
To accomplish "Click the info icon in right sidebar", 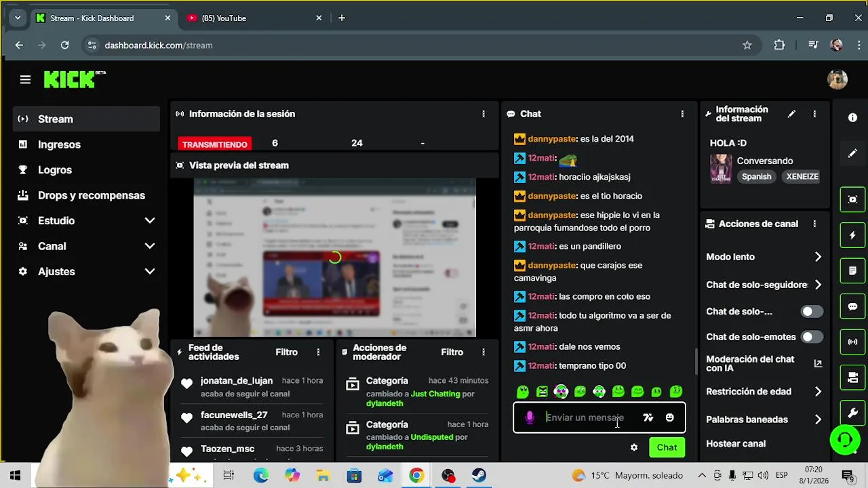I will click(852, 117).
